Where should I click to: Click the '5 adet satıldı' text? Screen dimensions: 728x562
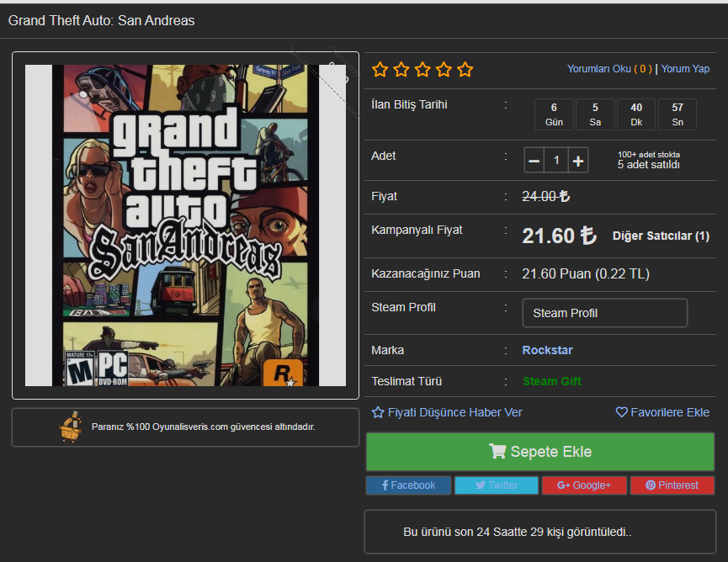click(649, 165)
